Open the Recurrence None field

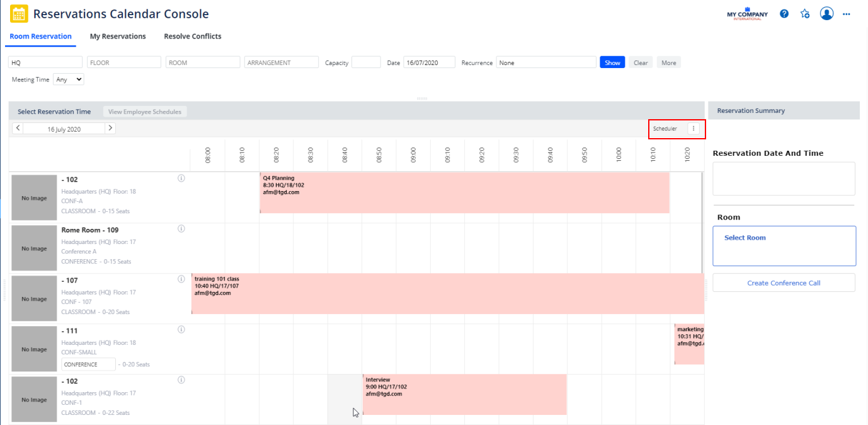click(546, 62)
